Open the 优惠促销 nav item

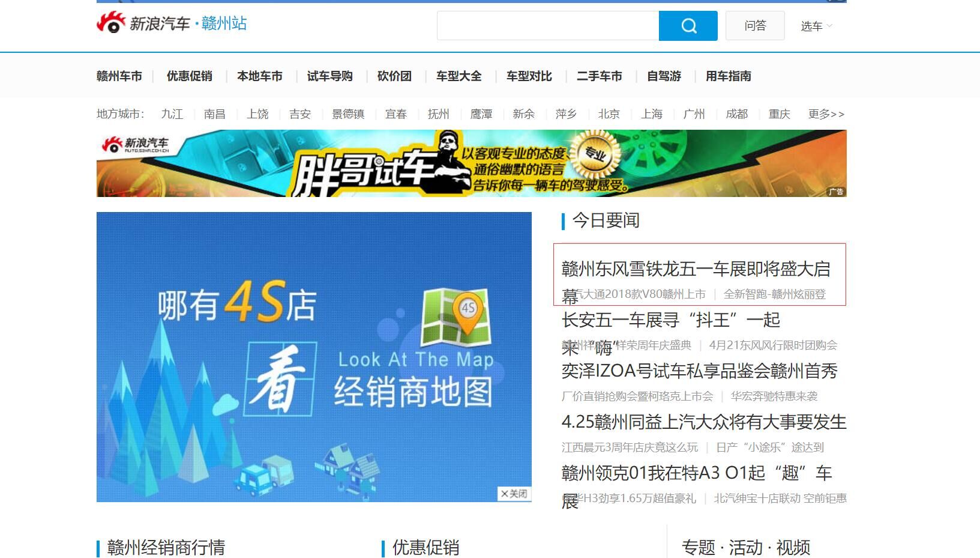(x=190, y=76)
